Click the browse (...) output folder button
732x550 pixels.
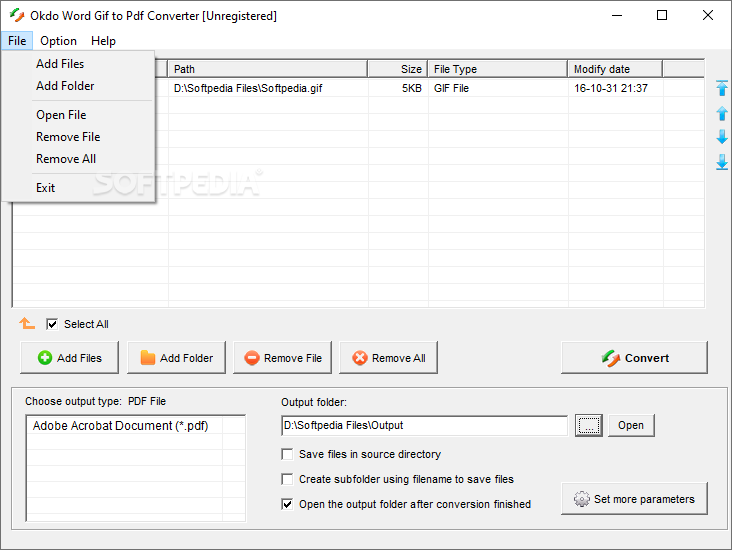pos(589,425)
